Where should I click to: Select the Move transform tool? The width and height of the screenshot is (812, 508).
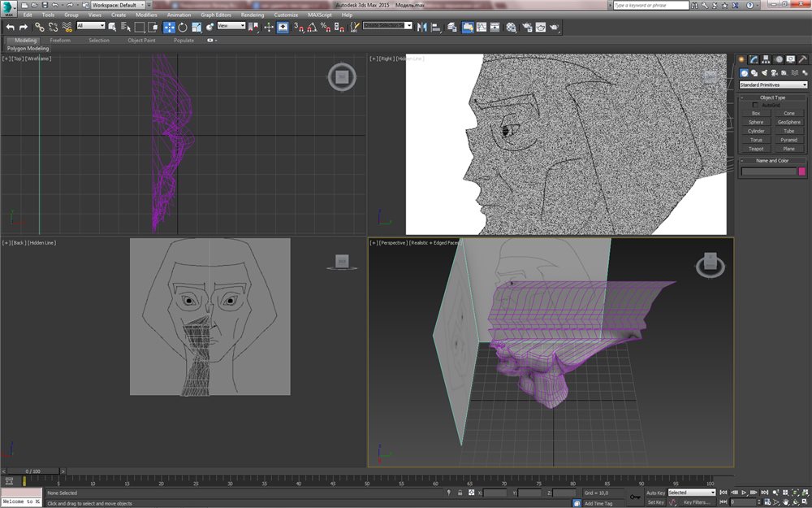click(x=169, y=27)
